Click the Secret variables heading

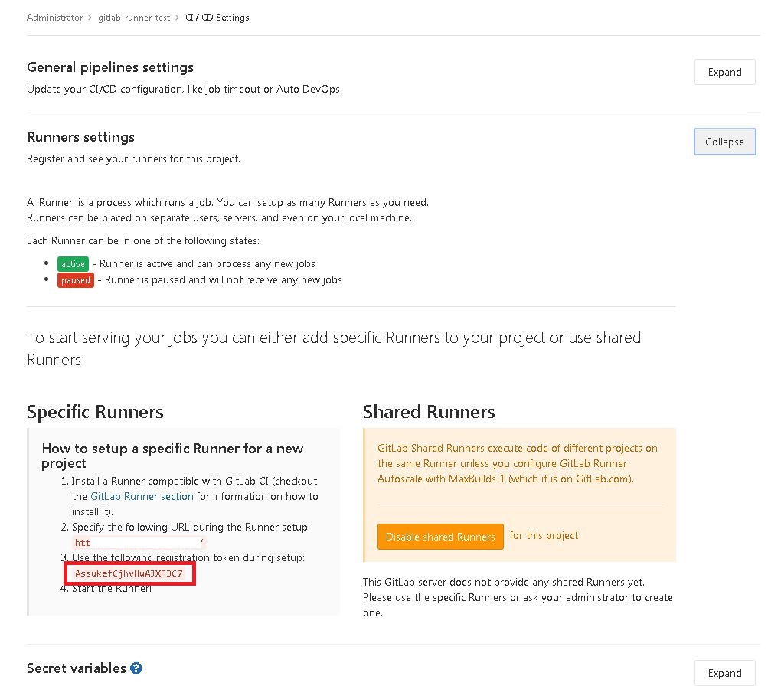[77, 668]
